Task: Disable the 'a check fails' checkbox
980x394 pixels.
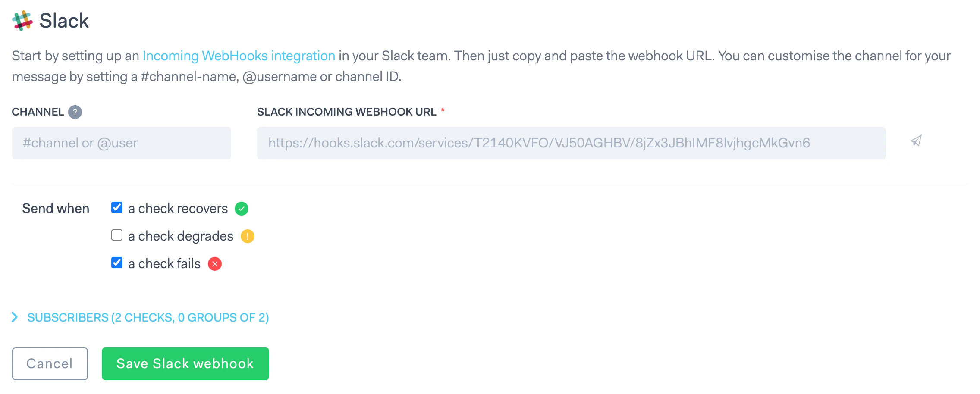Action: [x=116, y=263]
